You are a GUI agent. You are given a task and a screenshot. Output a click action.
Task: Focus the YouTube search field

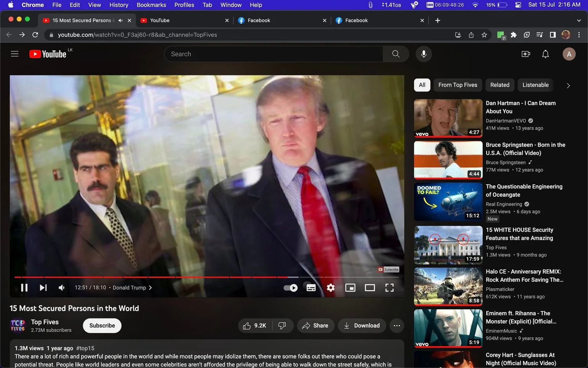274,54
